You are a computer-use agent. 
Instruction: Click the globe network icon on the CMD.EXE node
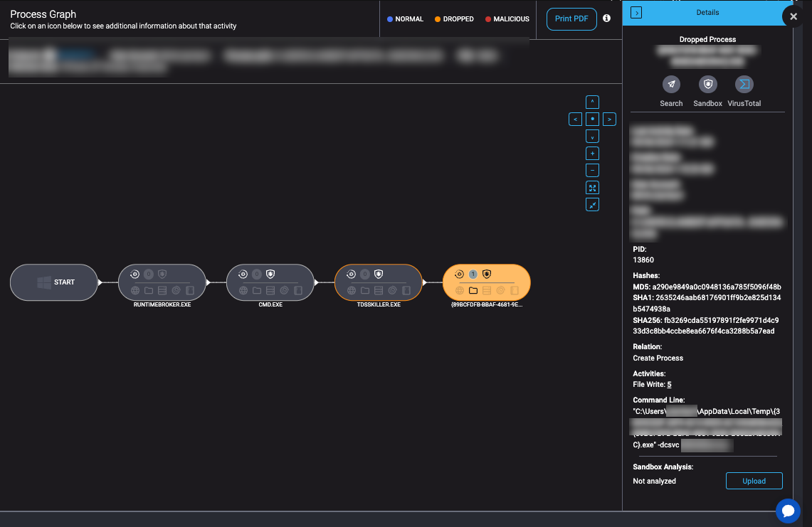(242, 290)
